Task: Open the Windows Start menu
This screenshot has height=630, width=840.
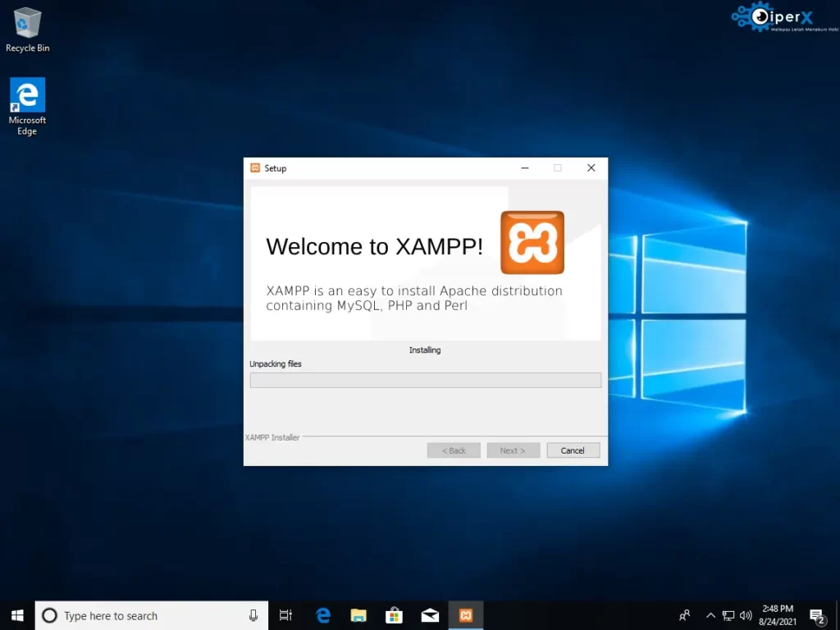Action: coord(17,615)
